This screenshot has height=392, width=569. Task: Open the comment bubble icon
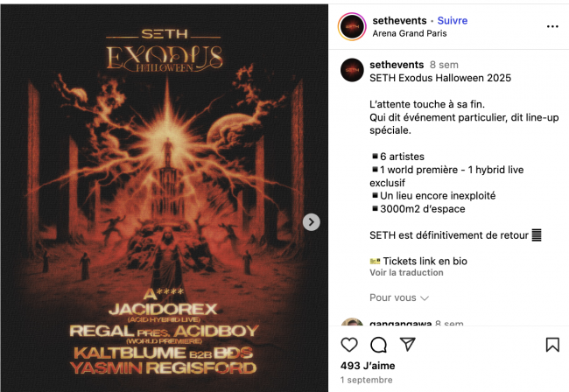click(378, 345)
